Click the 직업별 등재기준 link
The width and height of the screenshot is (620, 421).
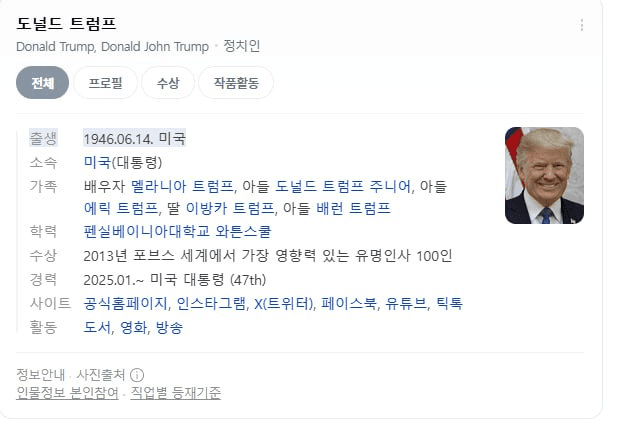click(x=176, y=393)
